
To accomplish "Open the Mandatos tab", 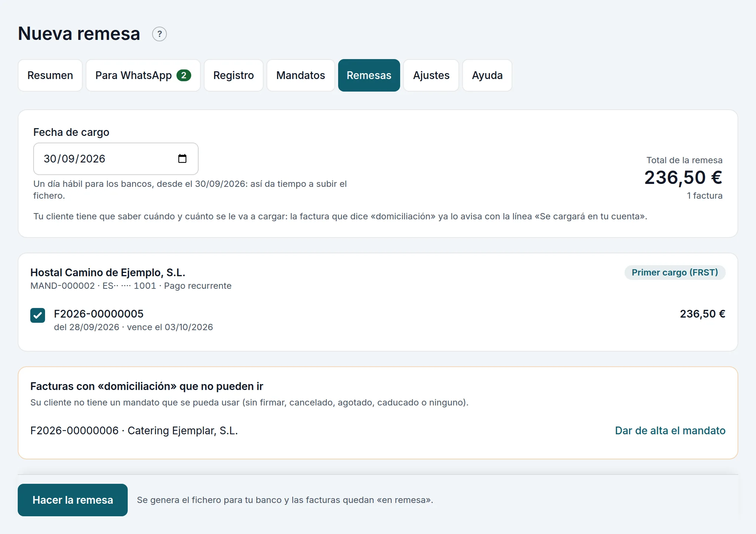I will click(301, 75).
